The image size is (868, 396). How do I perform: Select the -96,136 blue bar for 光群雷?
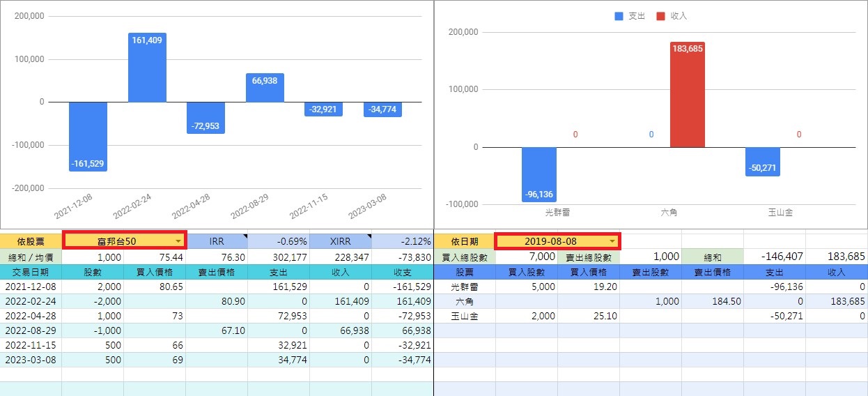pos(539,174)
